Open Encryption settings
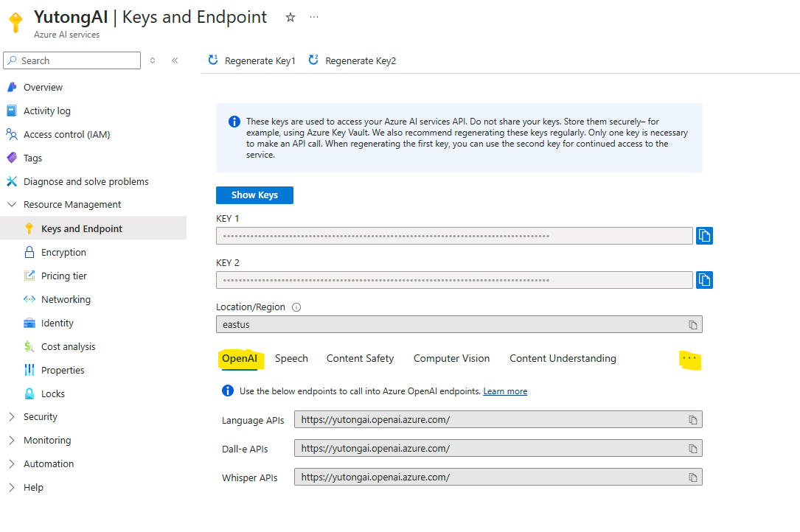This screenshot has width=800, height=532. [x=63, y=252]
